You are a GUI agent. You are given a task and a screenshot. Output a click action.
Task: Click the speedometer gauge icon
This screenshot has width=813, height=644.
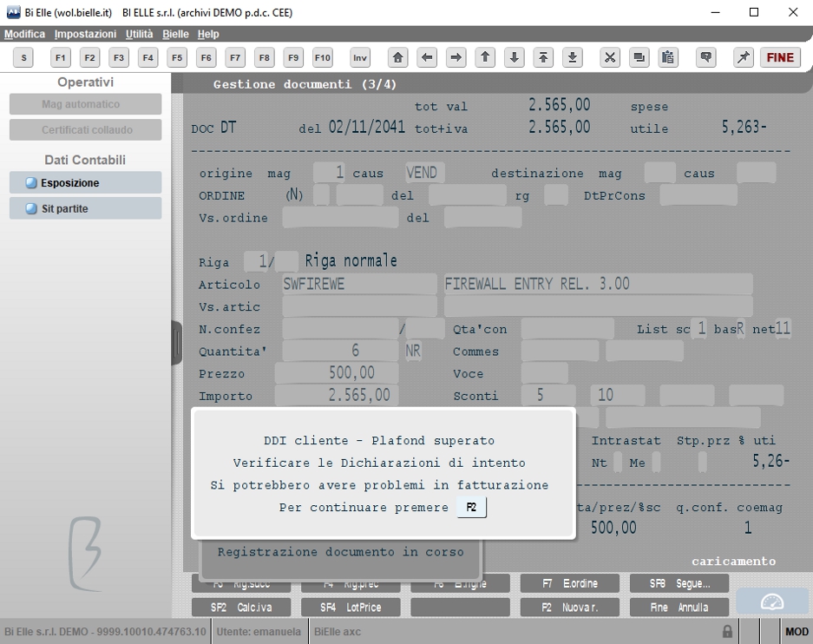[x=772, y=602]
